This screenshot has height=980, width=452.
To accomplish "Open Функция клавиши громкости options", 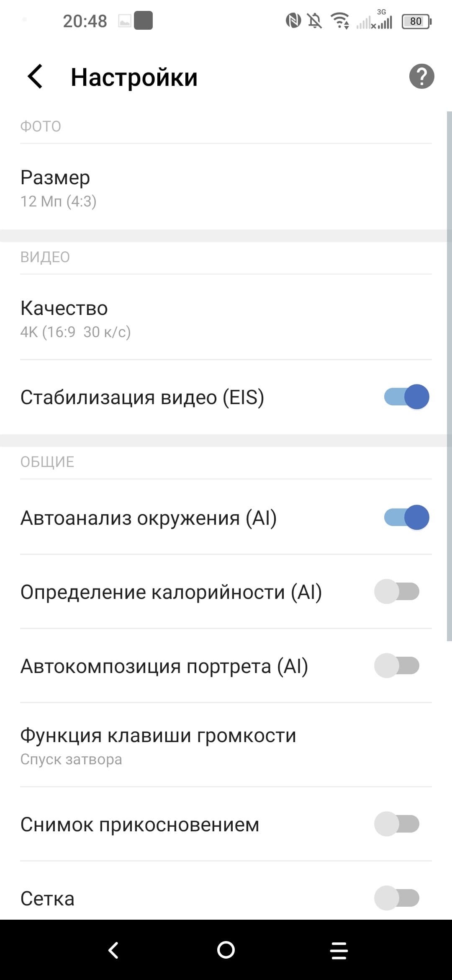I will click(x=226, y=745).
